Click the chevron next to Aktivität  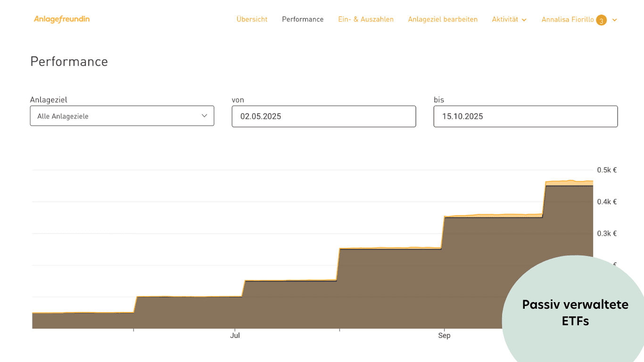(x=524, y=20)
